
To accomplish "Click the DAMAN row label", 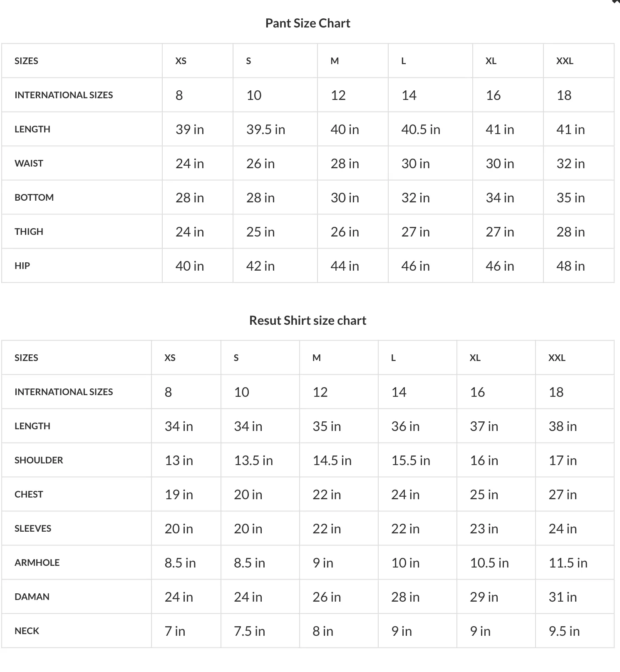I will point(32,597).
